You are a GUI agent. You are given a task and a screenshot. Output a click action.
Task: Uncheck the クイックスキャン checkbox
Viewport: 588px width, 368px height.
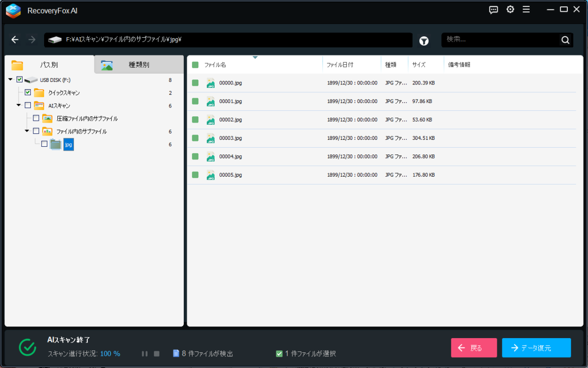[28, 92]
